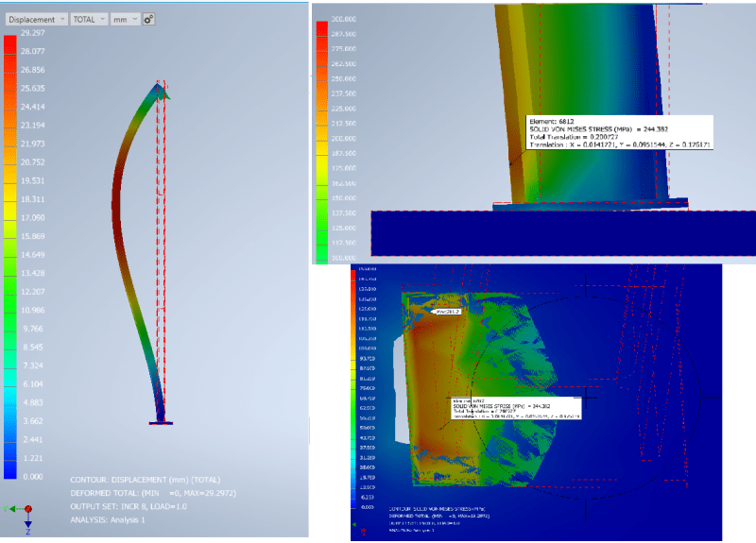Click the stress probe tooltip in bottom-right view
756x543 pixels.
[x=516, y=408]
